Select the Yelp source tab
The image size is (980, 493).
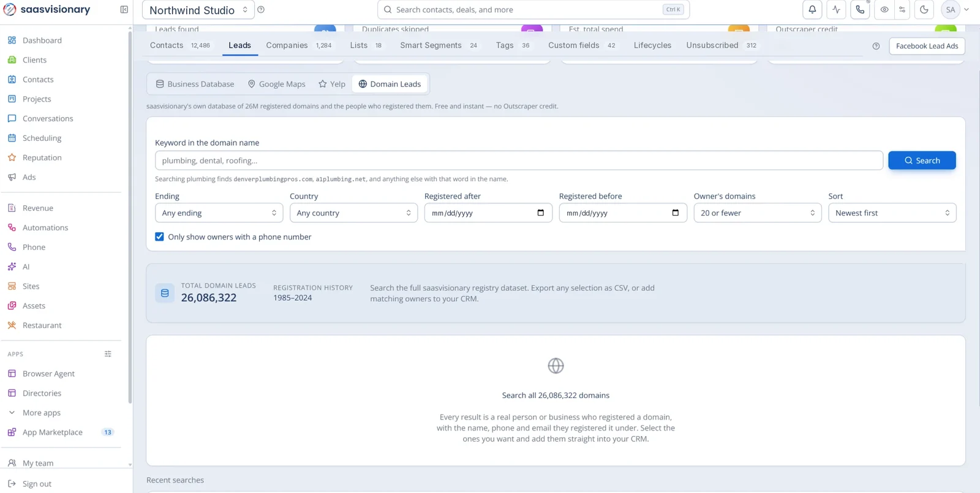point(332,84)
